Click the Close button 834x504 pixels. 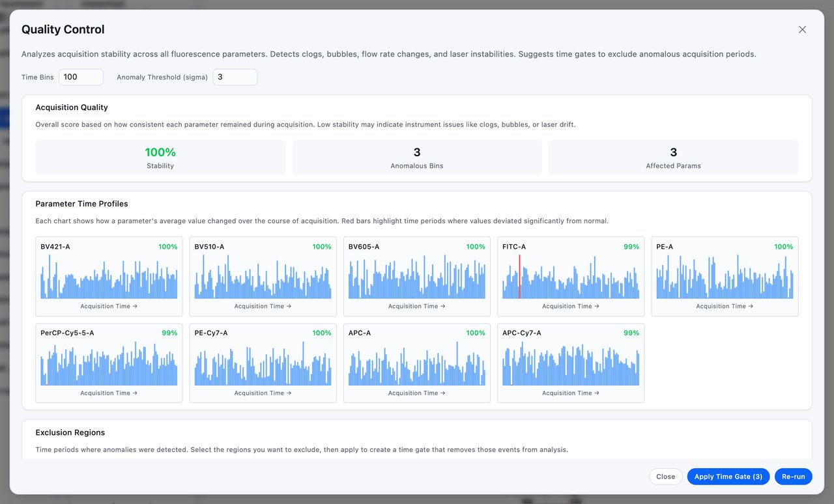tap(666, 477)
